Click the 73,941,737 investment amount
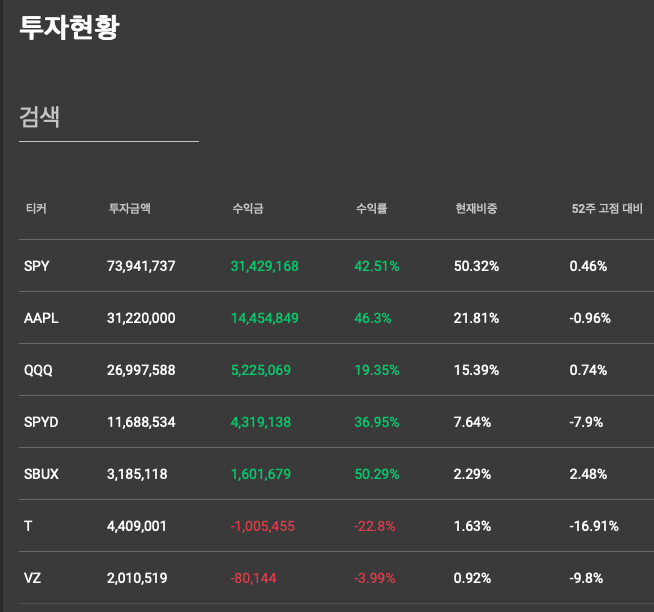 141,266
